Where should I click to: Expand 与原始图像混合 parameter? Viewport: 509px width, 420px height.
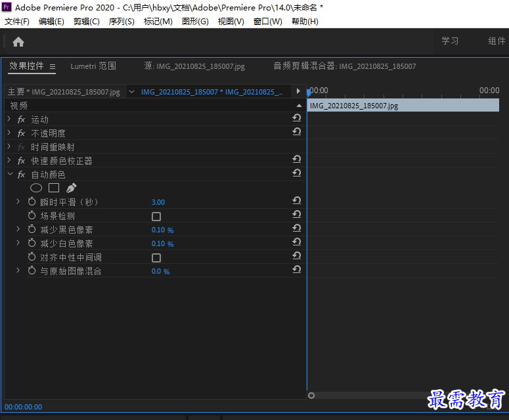[18, 270]
